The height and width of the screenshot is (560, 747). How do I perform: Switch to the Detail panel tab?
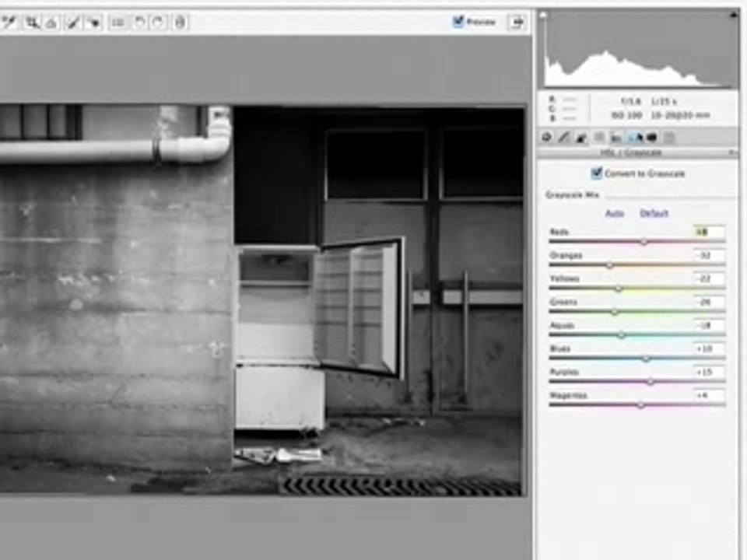(581, 138)
